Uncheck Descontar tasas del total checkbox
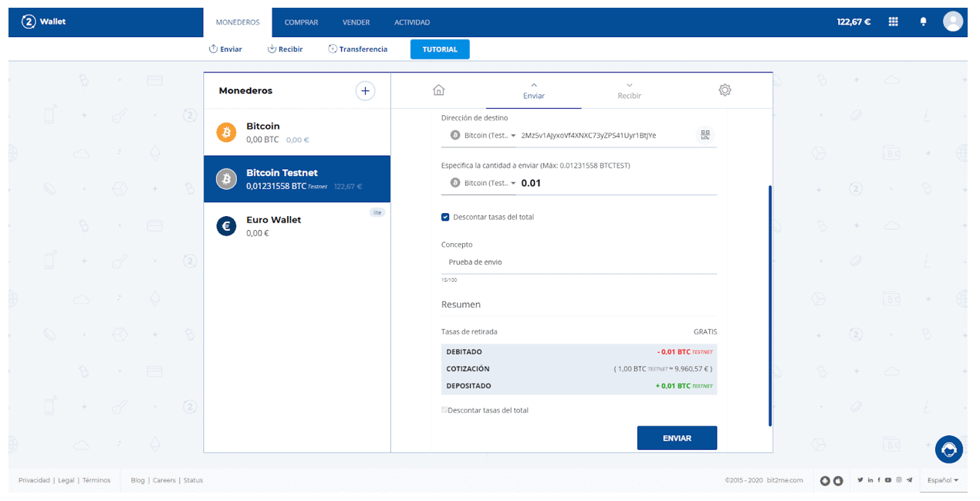The width and height of the screenshot is (980, 501). point(445,217)
